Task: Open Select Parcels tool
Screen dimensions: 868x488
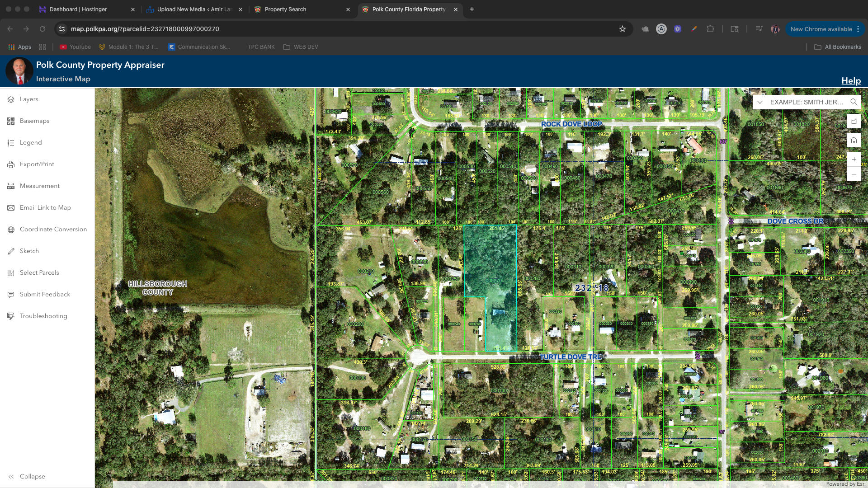Action: tap(39, 273)
